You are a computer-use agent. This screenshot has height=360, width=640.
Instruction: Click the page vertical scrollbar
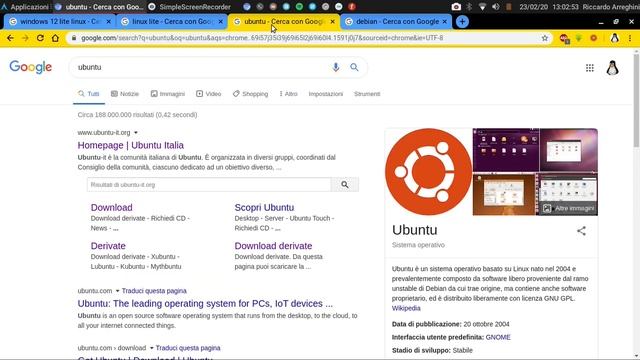pos(636,100)
